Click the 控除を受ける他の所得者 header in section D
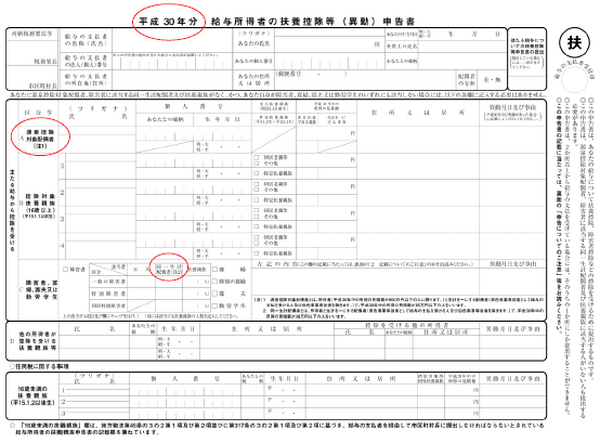600x443 pixels. (406, 325)
